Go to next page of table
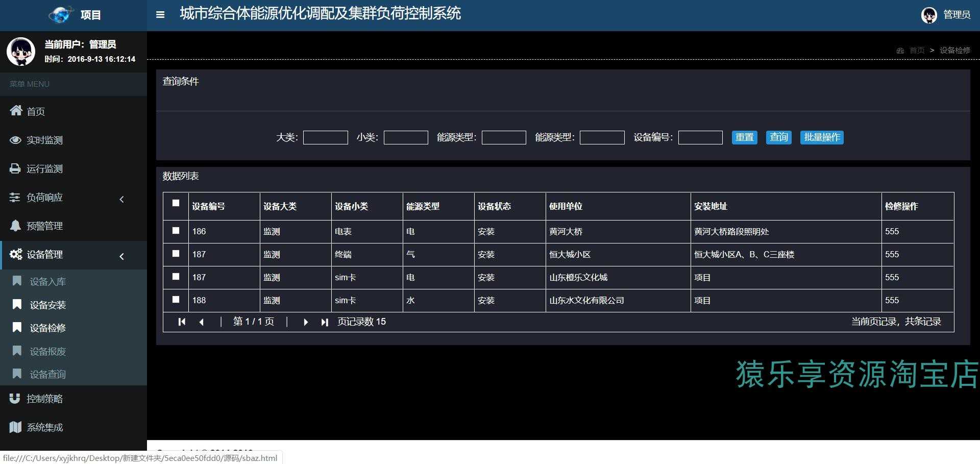 [x=306, y=322]
